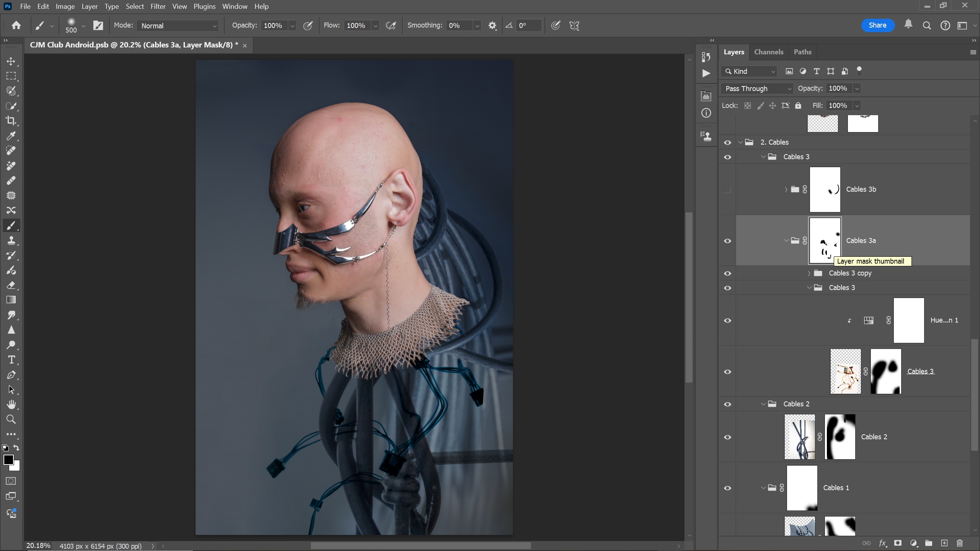The height and width of the screenshot is (551, 980).
Task: Switch to the Channels tab
Action: [x=768, y=52]
